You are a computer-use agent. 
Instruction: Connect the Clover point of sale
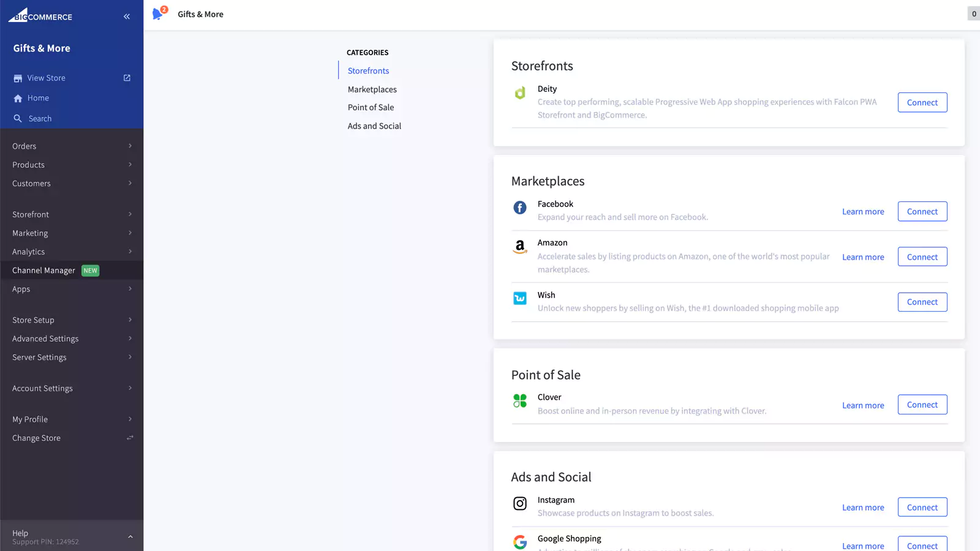click(922, 405)
